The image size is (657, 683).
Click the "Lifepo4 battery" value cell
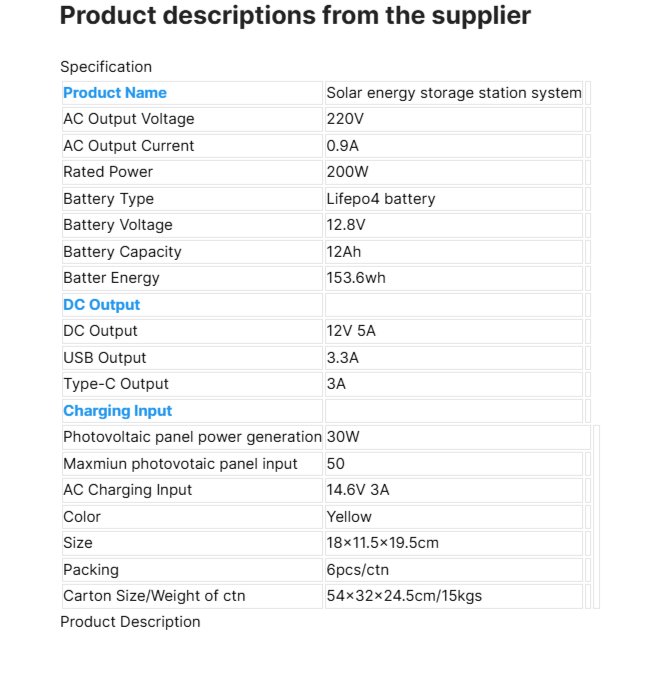tap(381, 199)
